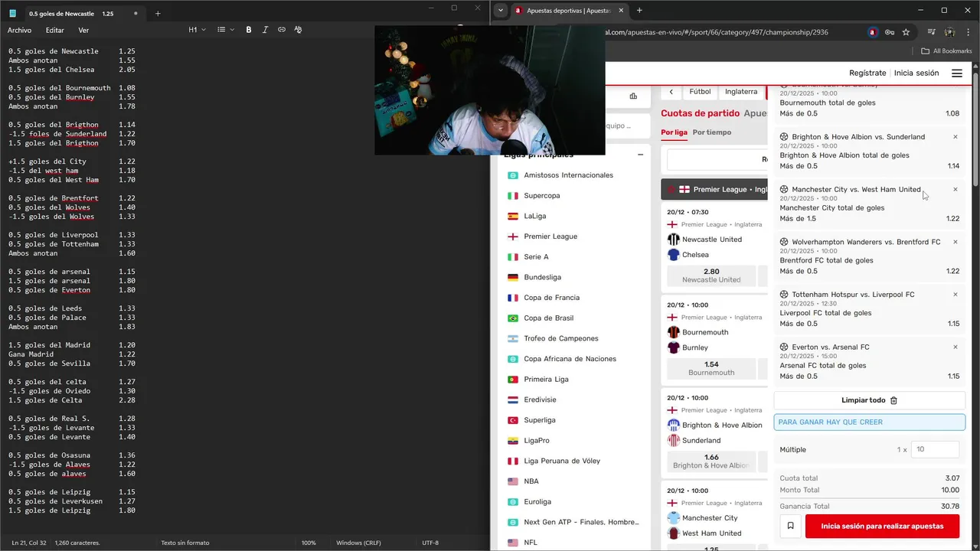The image size is (980, 551).
Task: Open the Chrome three-dot menu
Action: pos(967,32)
